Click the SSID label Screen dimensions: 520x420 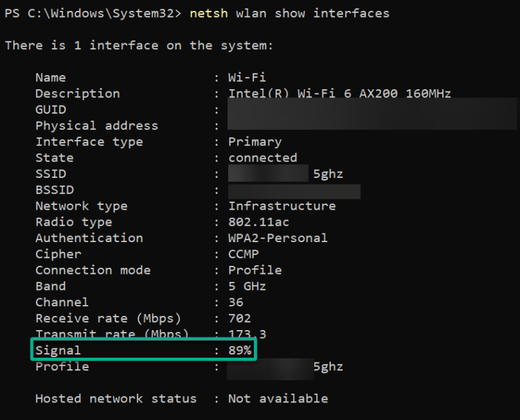coord(51,174)
